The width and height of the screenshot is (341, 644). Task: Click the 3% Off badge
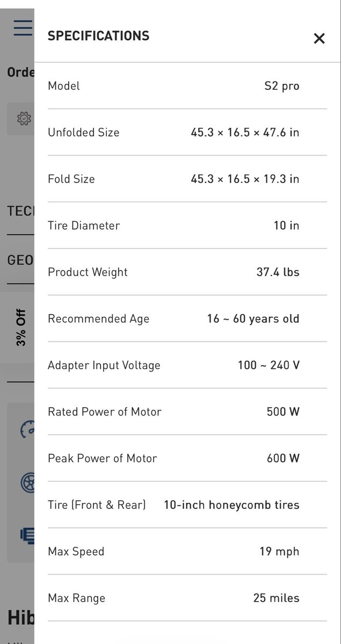click(21, 327)
